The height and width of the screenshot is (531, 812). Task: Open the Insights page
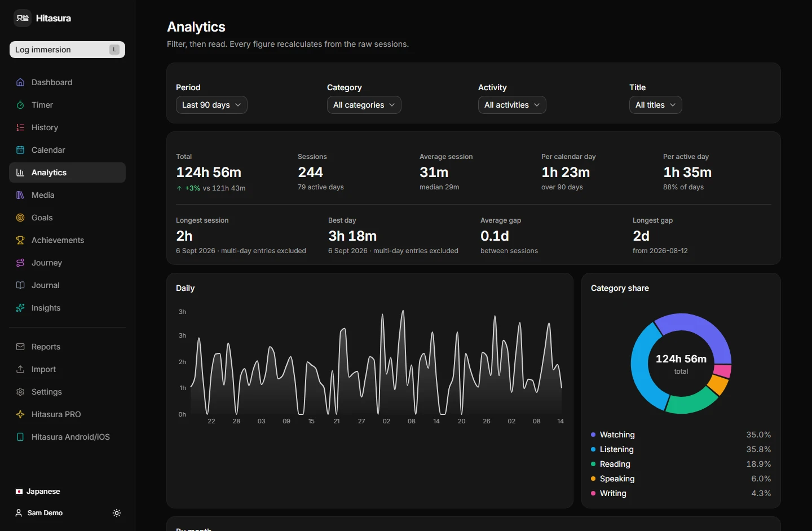67,308
